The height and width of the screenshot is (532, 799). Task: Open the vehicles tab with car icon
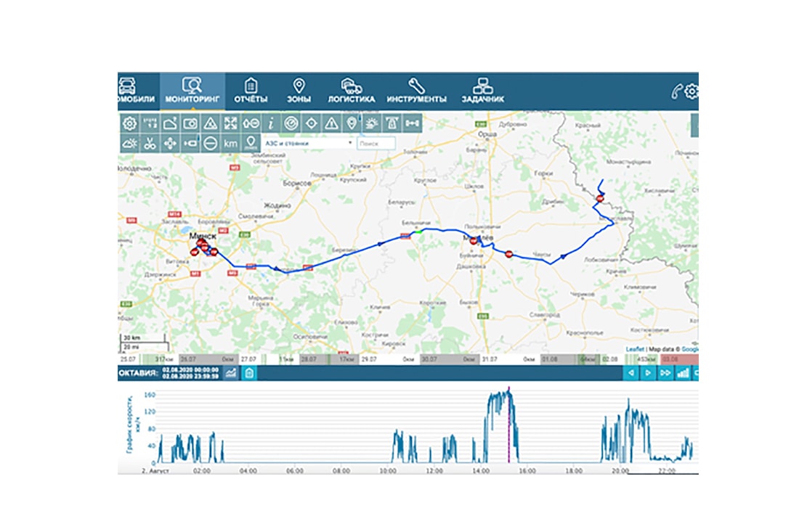tap(136, 91)
